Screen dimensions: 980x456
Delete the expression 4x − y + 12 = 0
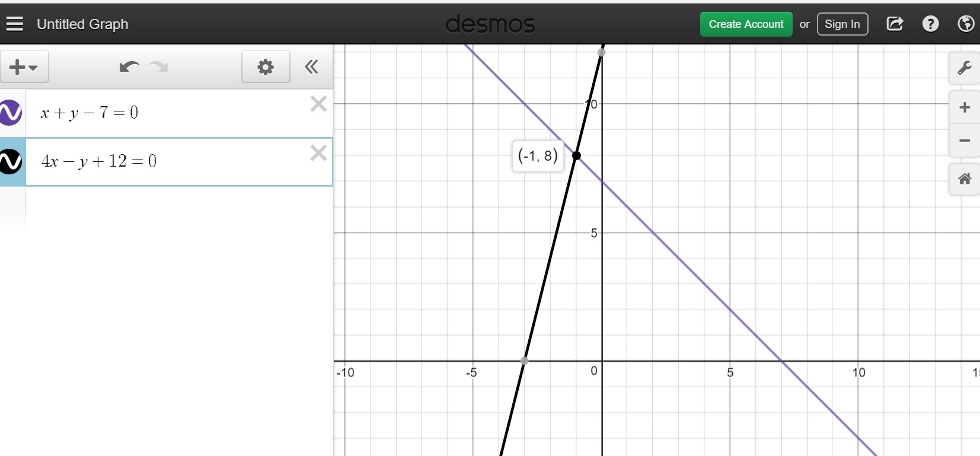click(x=318, y=153)
